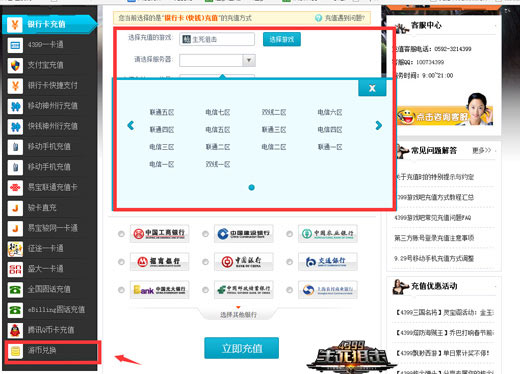Image resolution: width=520 pixels, height=374 pixels.
Task: Select 中国农业银行 radio button
Action: point(289,234)
